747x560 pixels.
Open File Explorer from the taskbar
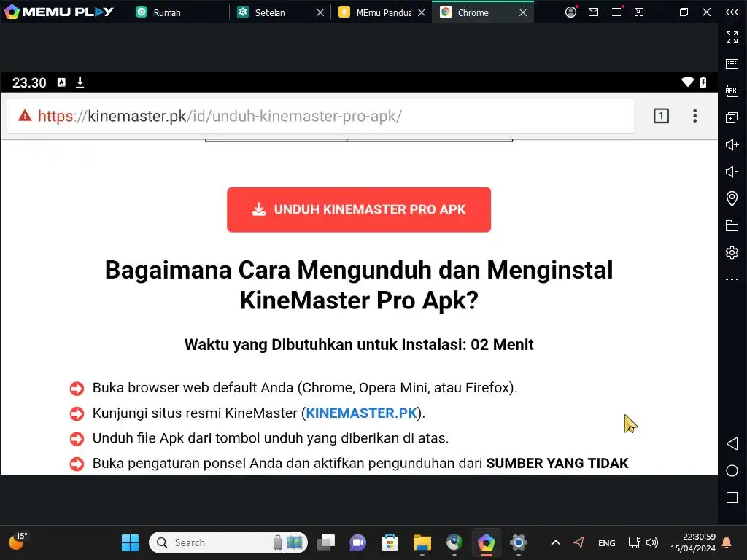422,542
